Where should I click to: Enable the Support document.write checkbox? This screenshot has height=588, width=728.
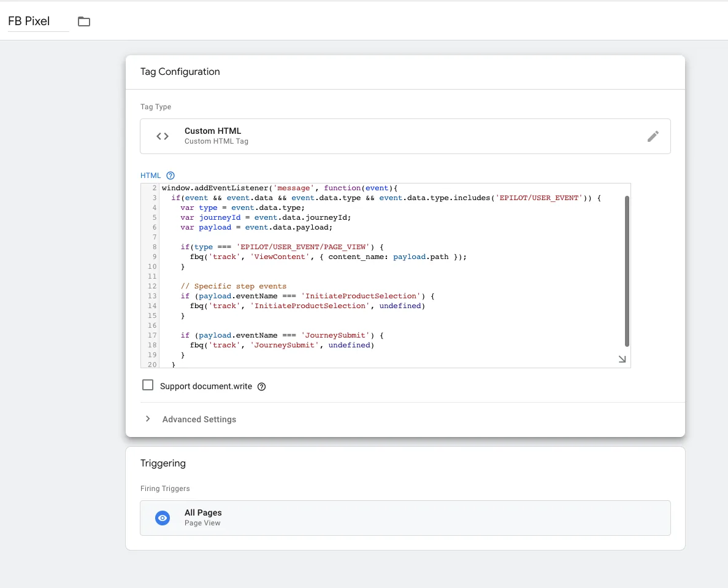pyautogui.click(x=148, y=385)
